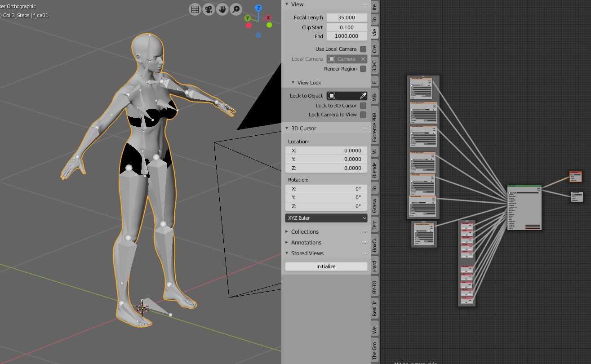Click the green Y axis on the gizmo
591x364 pixels.
(x=248, y=18)
